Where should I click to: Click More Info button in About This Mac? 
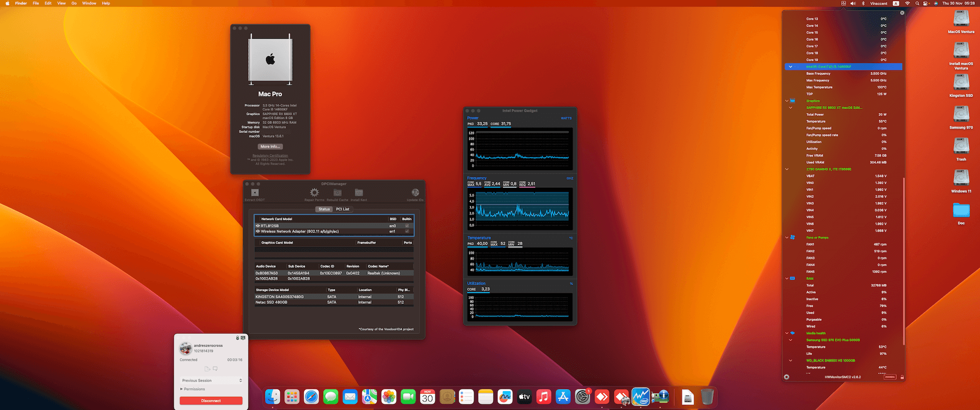[x=270, y=146]
